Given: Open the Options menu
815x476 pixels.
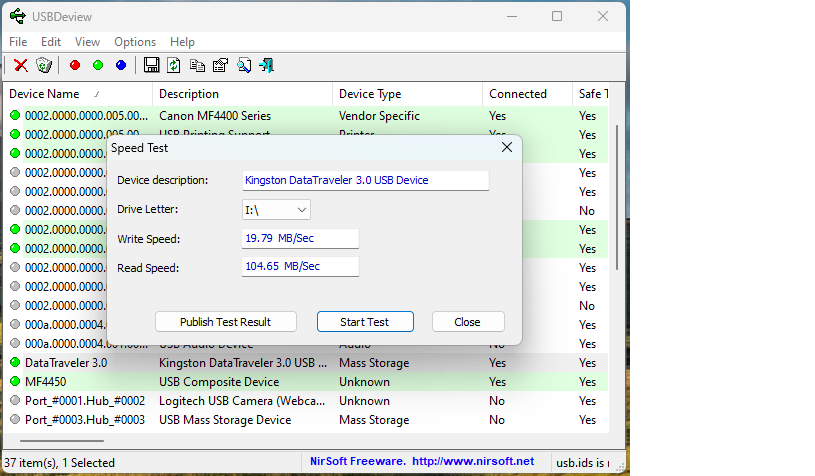Looking at the screenshot, I should [135, 42].
